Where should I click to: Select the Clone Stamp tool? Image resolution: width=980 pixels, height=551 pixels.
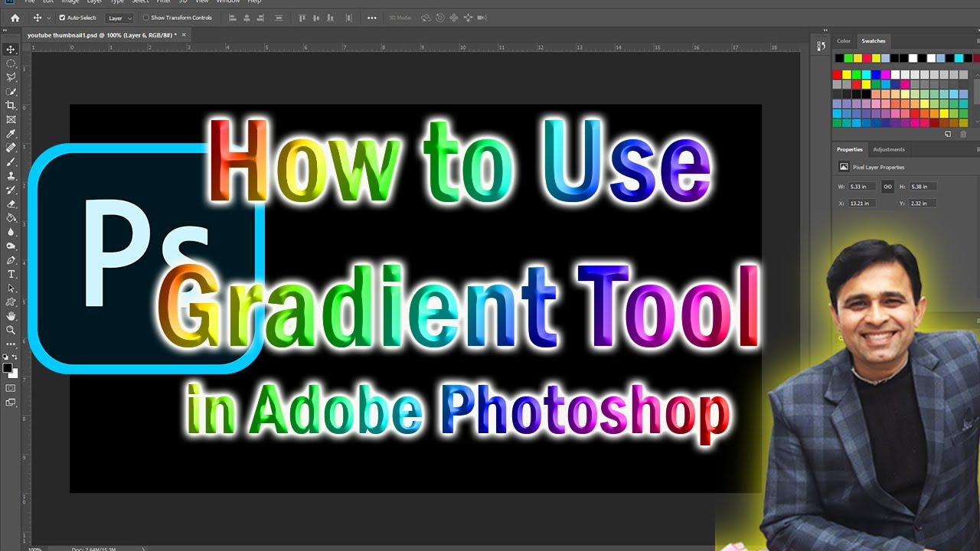coord(11,176)
